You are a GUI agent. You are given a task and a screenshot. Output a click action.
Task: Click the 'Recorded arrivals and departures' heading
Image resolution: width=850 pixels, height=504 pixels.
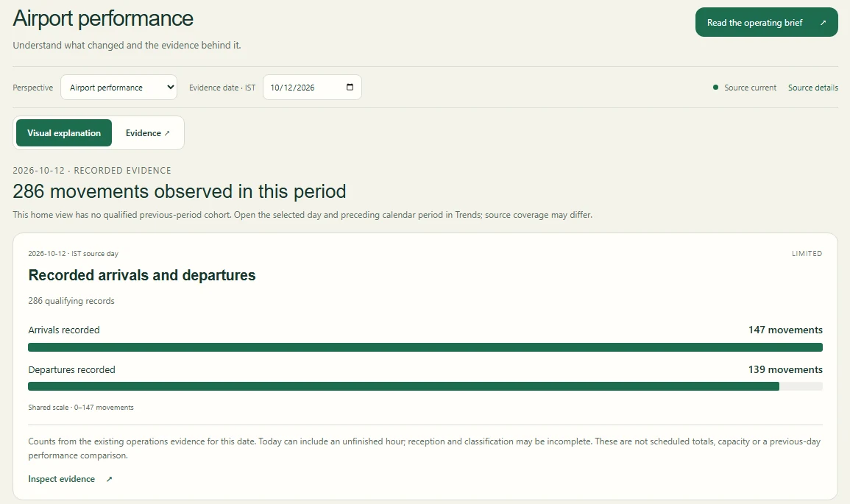coord(142,275)
